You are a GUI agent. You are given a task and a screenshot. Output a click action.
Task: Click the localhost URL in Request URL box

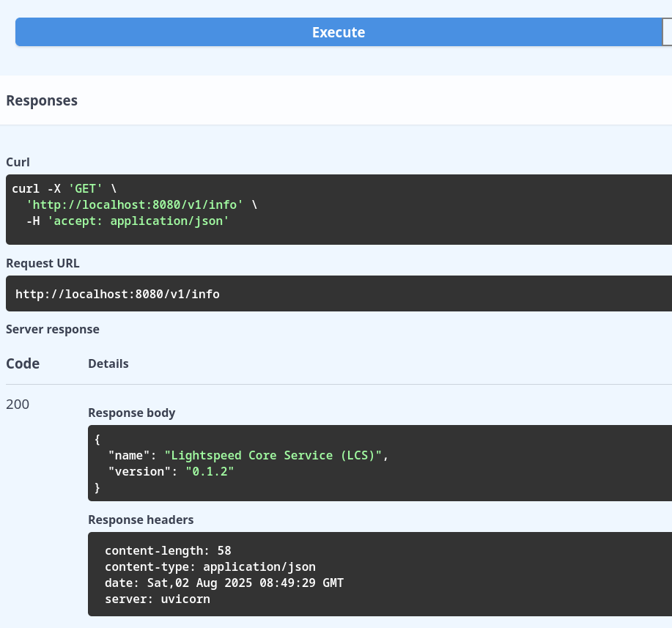pos(117,294)
